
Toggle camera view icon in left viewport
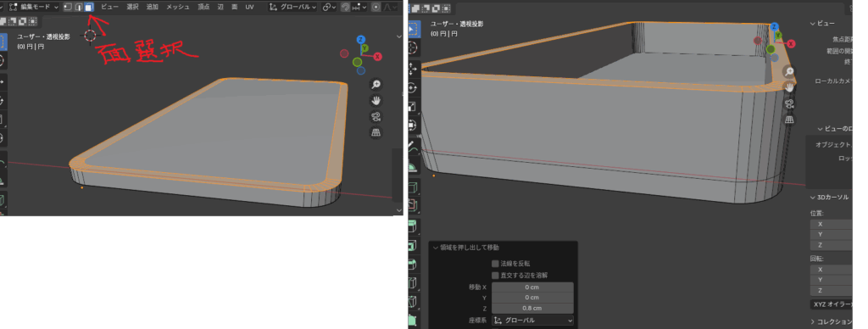(376, 116)
